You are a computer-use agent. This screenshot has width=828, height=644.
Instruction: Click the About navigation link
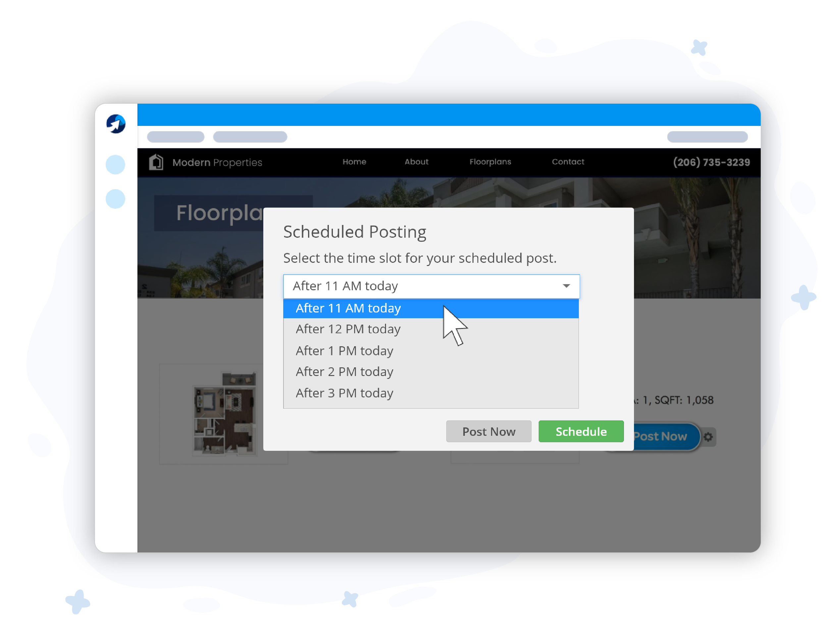point(415,161)
